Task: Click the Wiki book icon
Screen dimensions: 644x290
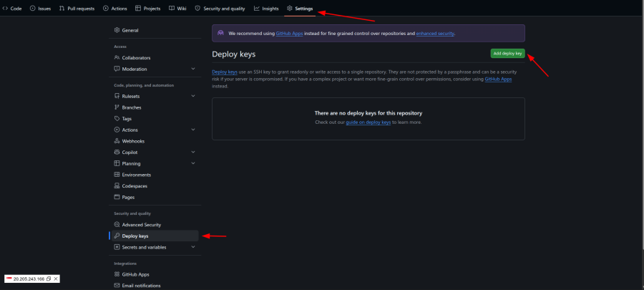Action: 171,8
